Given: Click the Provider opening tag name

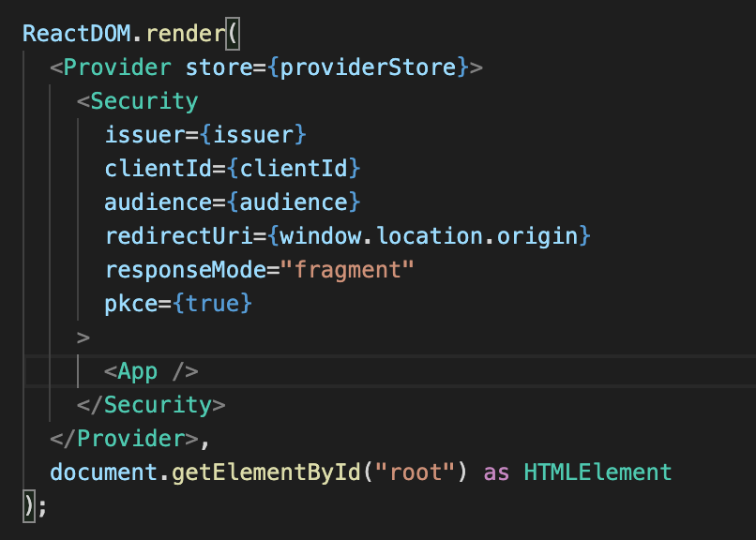Looking at the screenshot, I should (117, 67).
